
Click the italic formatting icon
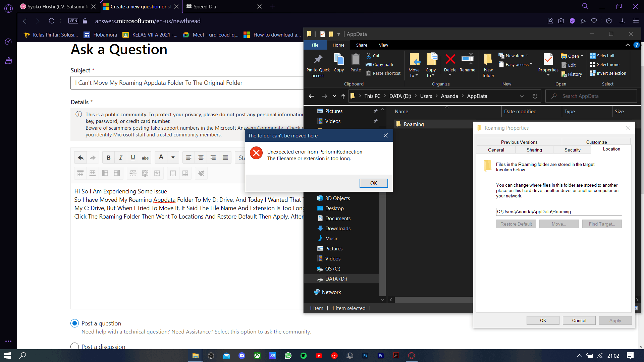121,158
